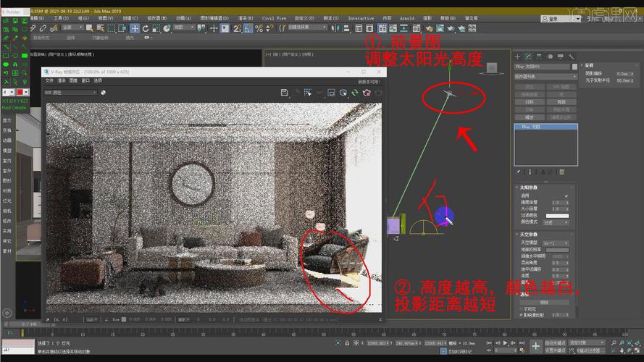Click the Pan view hand icon

622,350
